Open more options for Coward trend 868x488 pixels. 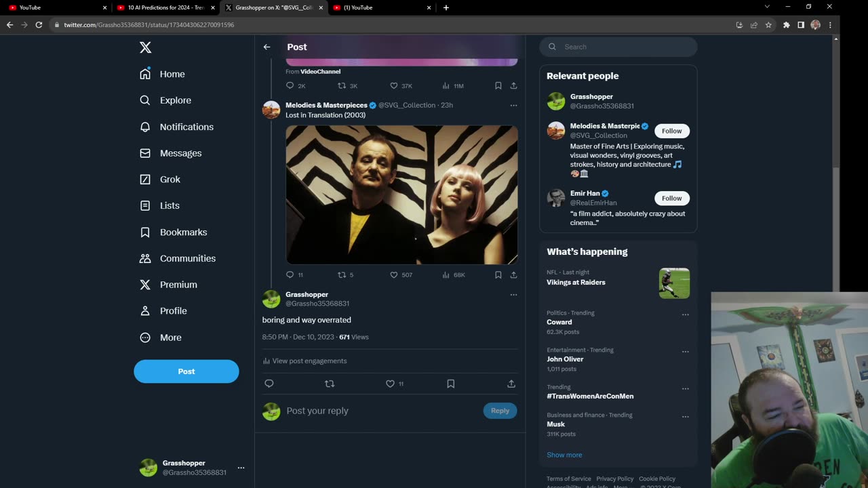pos(685,314)
